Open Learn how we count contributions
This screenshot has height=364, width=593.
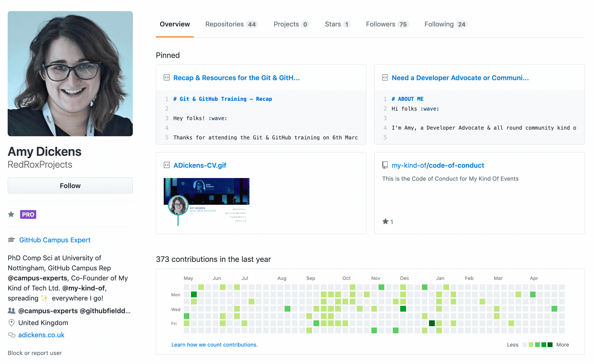(215, 345)
